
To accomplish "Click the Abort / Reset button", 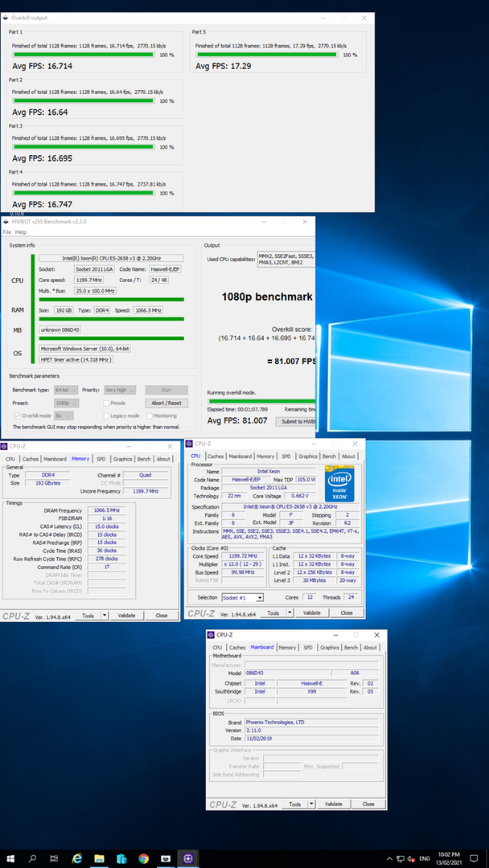I will [166, 403].
